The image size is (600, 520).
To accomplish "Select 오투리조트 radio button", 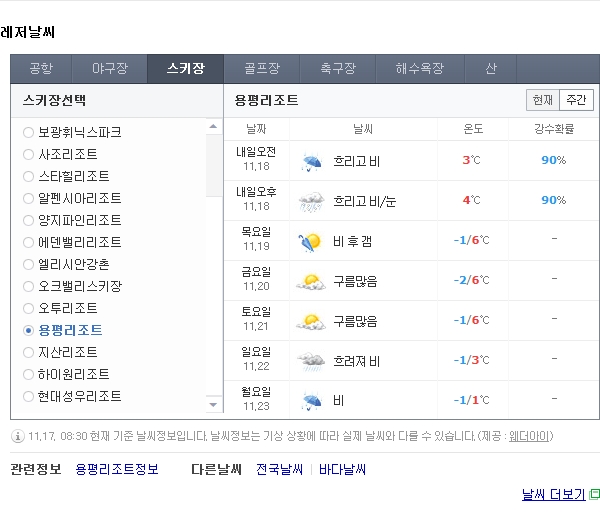I will [x=28, y=308].
